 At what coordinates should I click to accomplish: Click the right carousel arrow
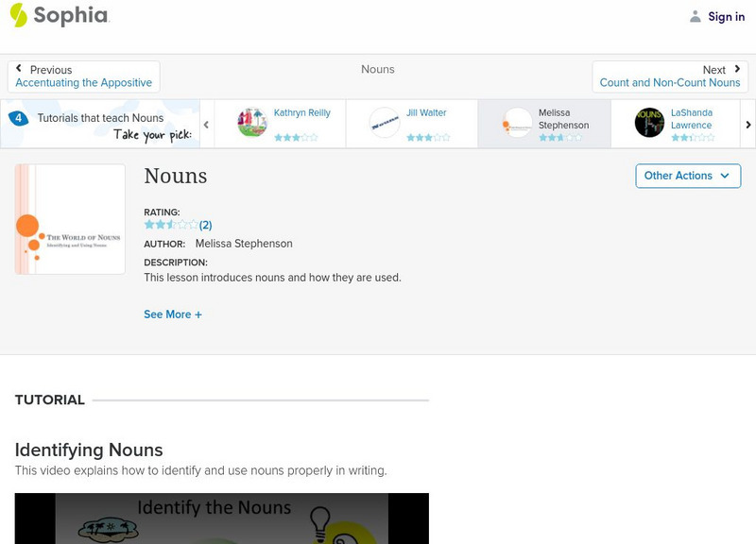click(747, 124)
